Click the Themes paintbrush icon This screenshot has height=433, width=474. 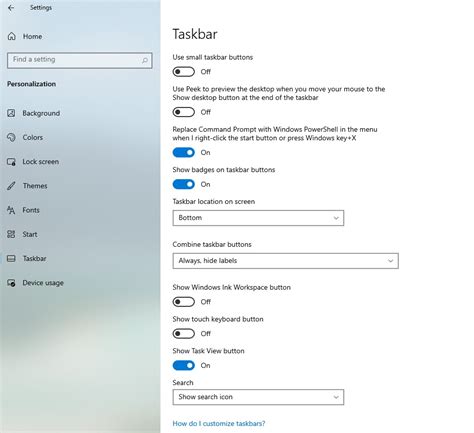click(x=11, y=186)
